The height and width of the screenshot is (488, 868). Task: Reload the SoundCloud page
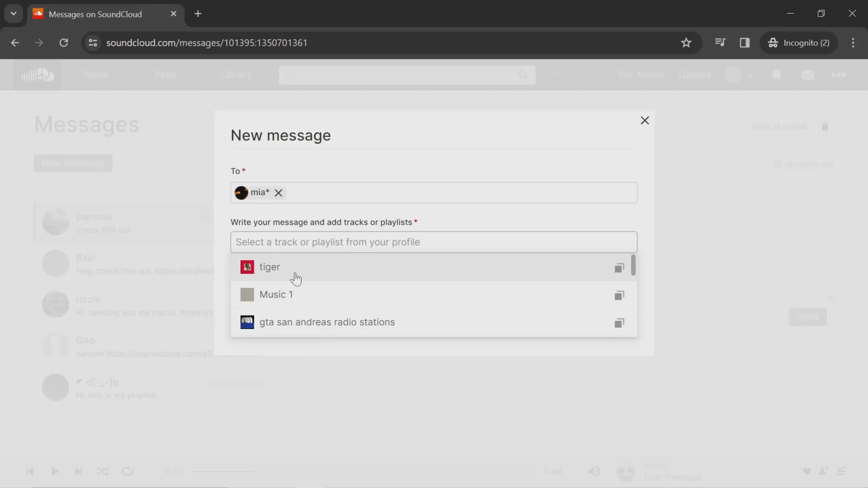click(64, 43)
